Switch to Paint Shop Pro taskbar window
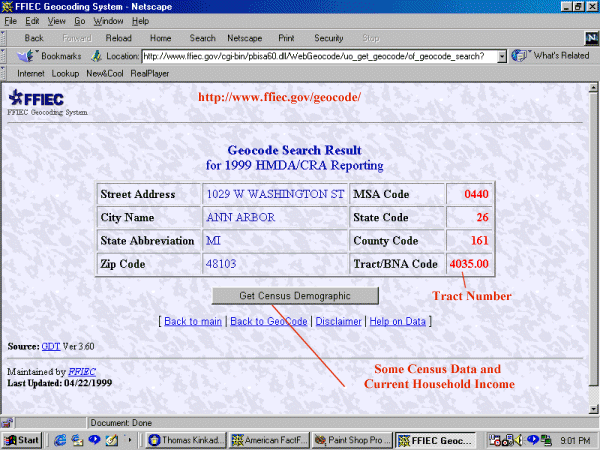 pyautogui.click(x=351, y=439)
